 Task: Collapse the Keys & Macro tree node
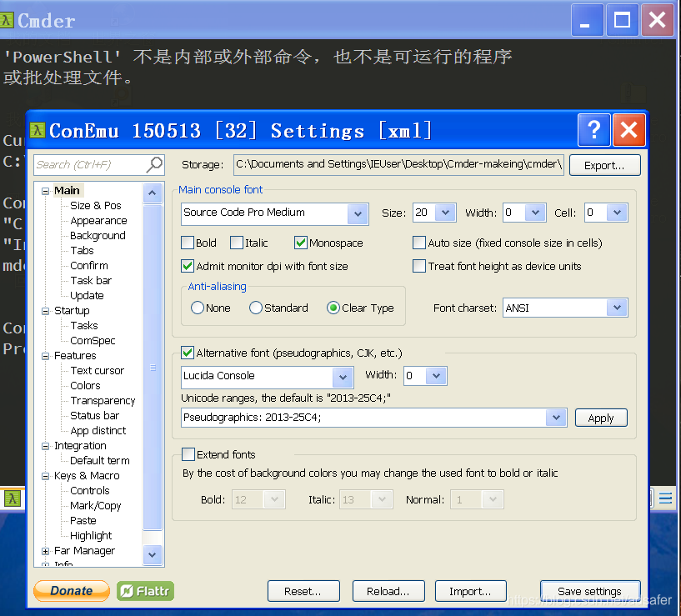click(x=45, y=476)
